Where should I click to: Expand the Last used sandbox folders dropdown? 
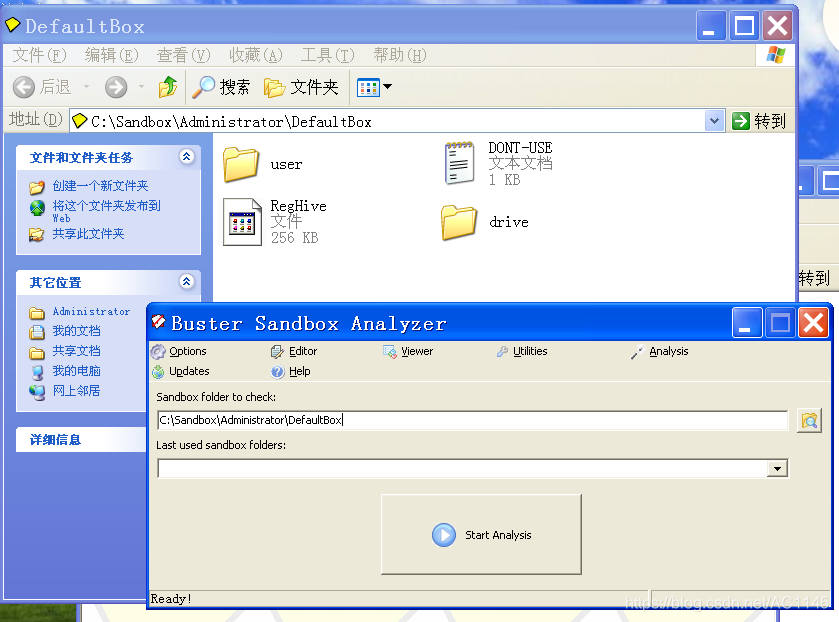(777, 468)
